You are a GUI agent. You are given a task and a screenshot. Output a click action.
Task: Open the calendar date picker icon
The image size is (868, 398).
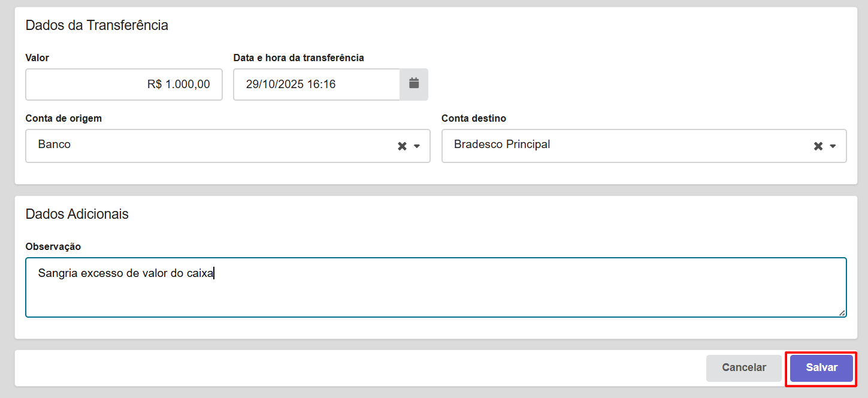pos(414,85)
